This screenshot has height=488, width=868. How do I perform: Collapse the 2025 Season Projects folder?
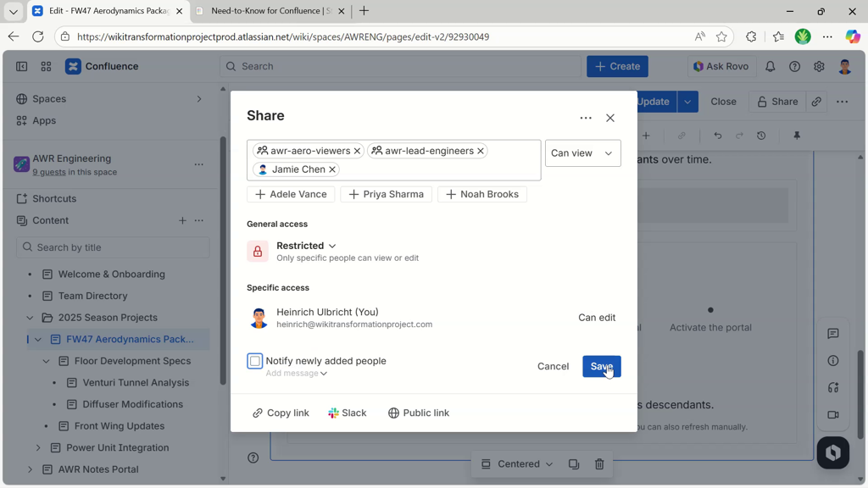30,318
